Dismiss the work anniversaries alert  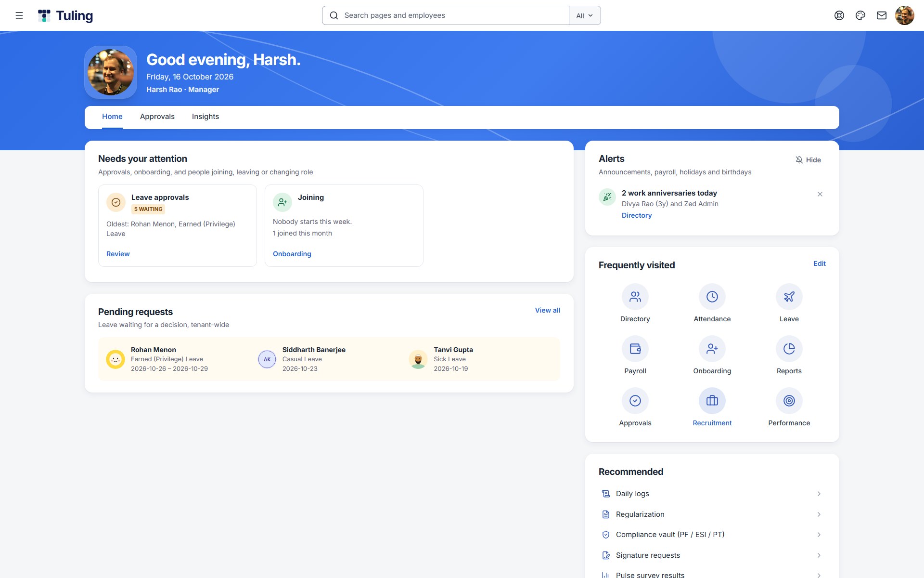click(x=820, y=194)
